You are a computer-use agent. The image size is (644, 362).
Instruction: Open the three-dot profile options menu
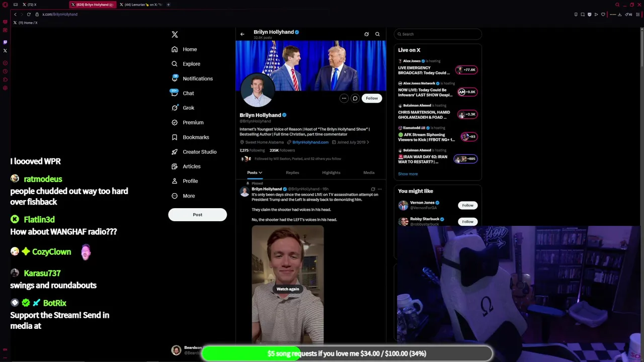click(344, 98)
